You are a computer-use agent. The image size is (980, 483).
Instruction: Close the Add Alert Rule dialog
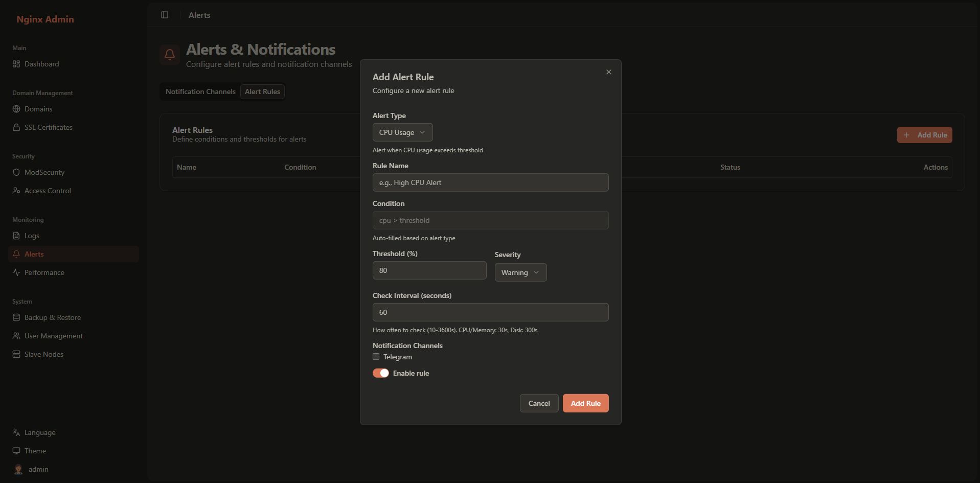tap(608, 72)
